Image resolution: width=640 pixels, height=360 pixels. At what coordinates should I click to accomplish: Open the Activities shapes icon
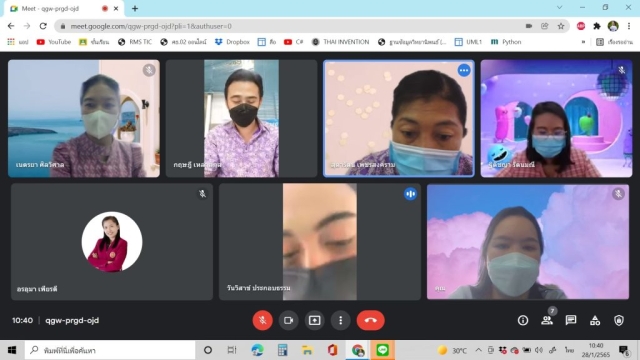(x=595, y=320)
